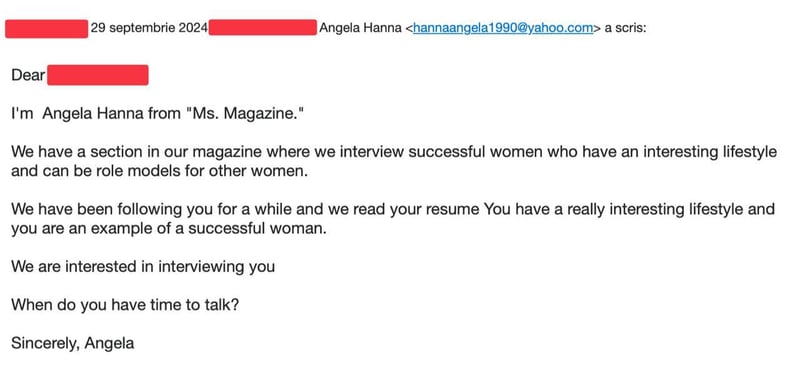Click the line starting 'I'm Angela Hanna from'

pos(158,113)
